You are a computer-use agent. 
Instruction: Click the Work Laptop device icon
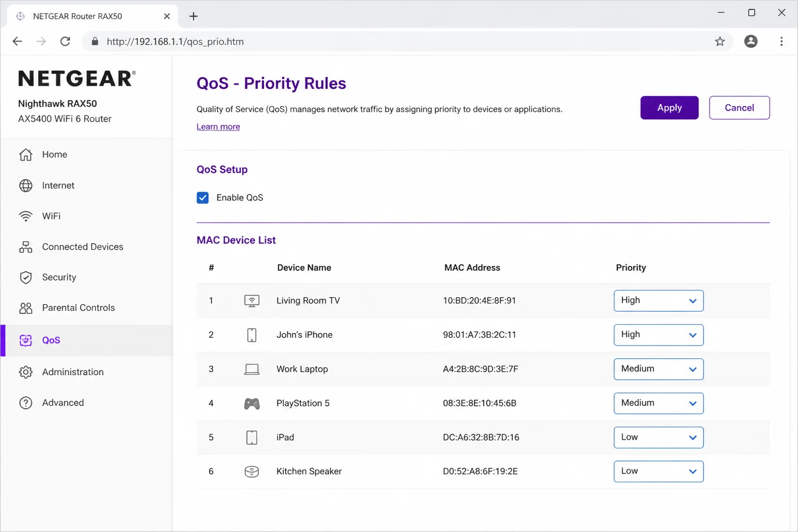(252, 369)
